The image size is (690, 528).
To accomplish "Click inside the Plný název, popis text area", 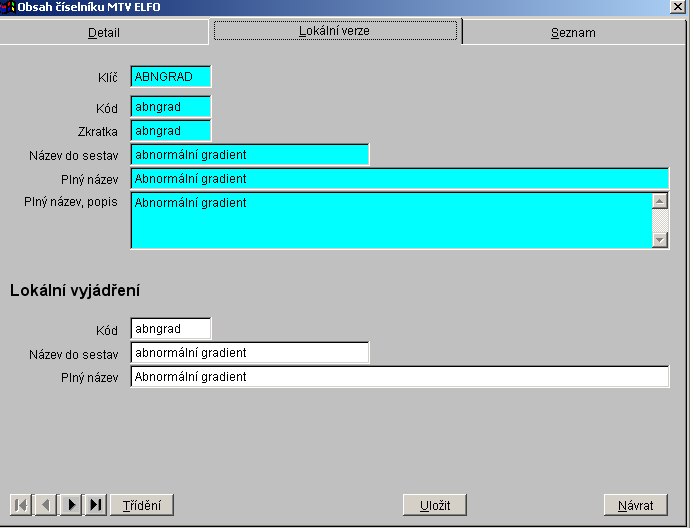I will pyautogui.click(x=390, y=220).
